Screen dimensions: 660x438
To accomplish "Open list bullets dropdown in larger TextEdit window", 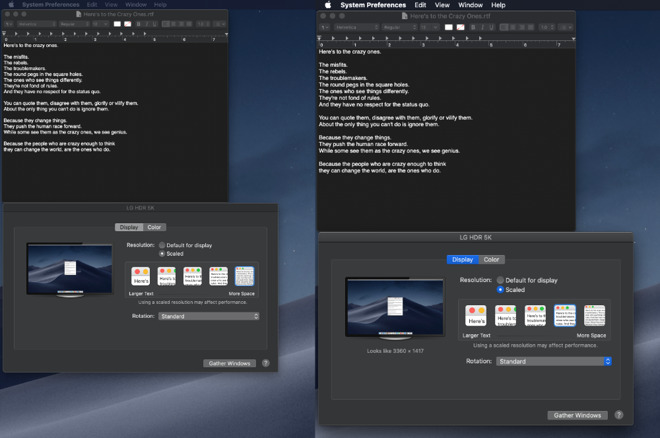I will pos(565,27).
